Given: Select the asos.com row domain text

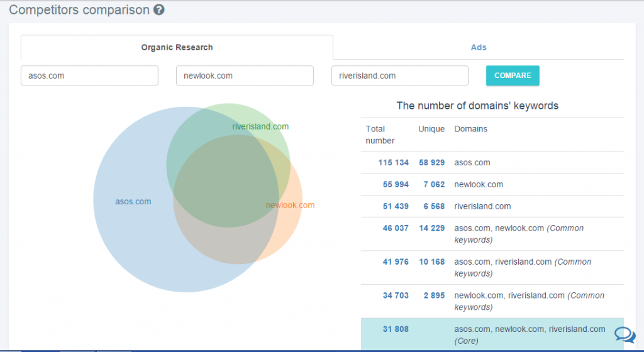Looking at the screenshot, I should (x=472, y=162).
